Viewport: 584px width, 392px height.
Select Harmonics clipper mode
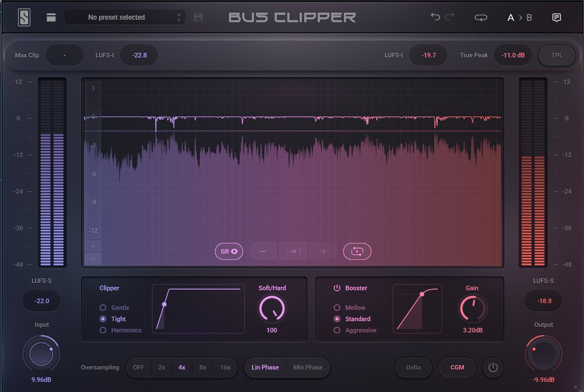pos(120,330)
